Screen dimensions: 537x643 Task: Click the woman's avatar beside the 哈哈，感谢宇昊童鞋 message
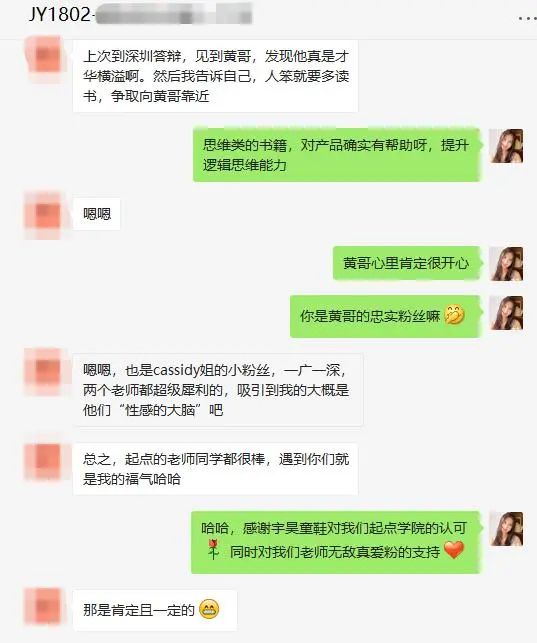(x=507, y=529)
